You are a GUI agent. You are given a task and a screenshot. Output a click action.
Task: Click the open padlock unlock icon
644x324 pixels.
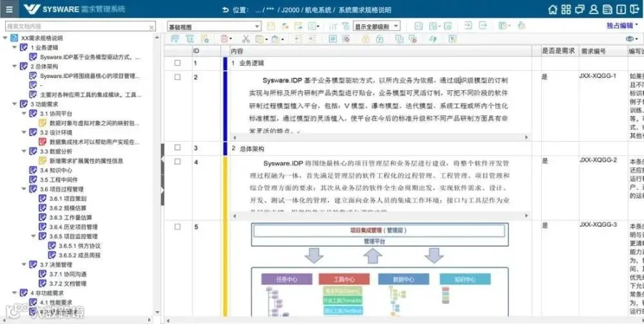click(x=379, y=39)
